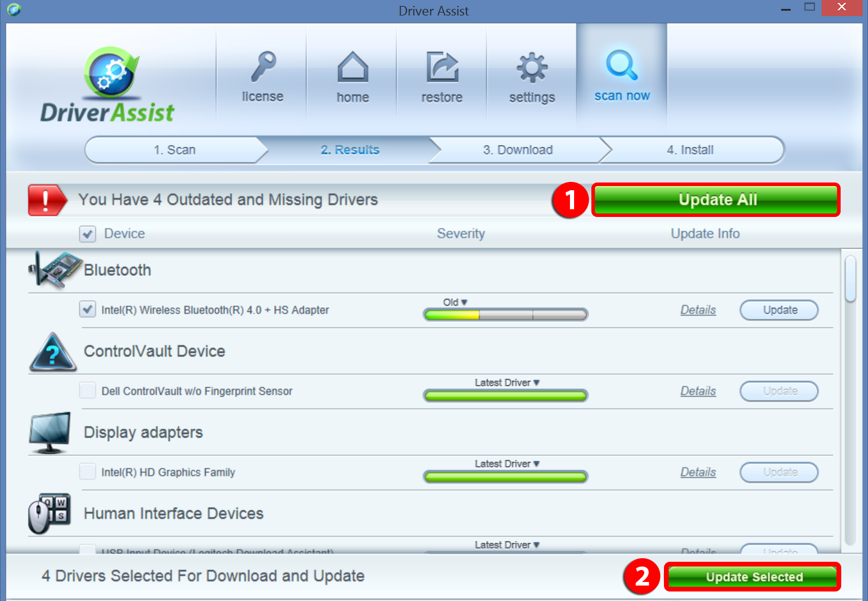This screenshot has width=868, height=601.
Task: Expand Latest Driver dropdown for Dell ControlVault
Action: [507, 382]
